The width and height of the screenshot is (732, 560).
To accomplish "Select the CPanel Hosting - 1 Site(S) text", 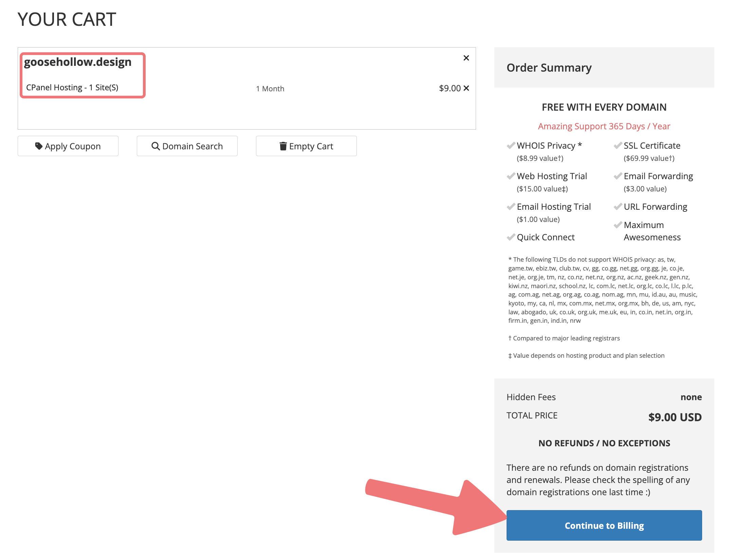I will 72,88.
